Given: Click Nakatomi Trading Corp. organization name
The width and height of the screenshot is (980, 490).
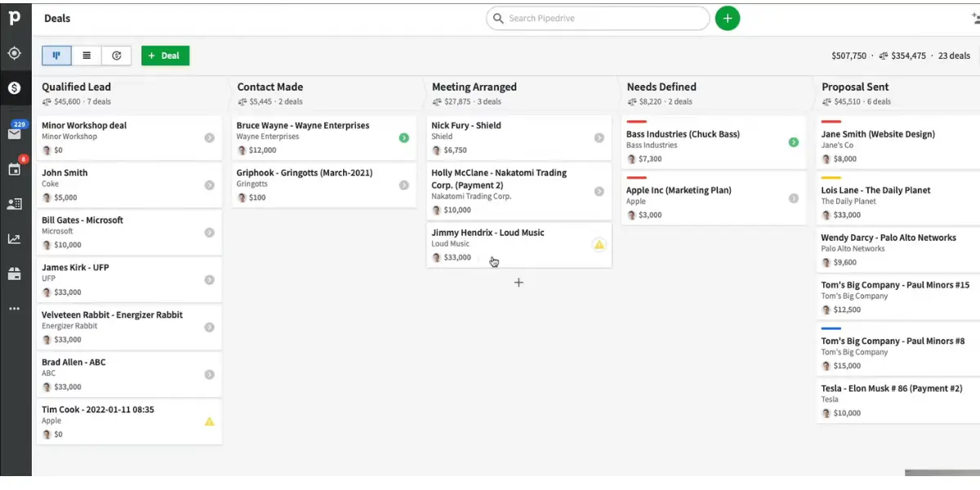Looking at the screenshot, I should pyautogui.click(x=471, y=197).
